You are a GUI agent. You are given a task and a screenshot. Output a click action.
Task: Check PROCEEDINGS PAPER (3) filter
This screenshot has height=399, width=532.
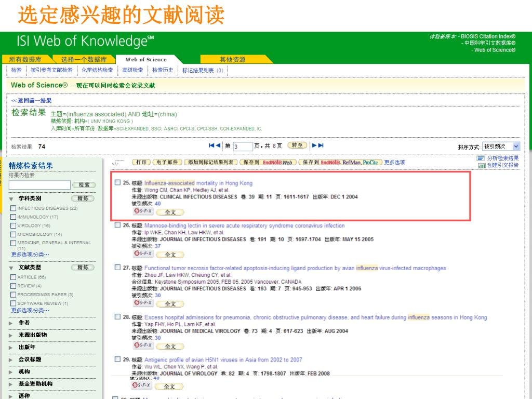point(13,295)
